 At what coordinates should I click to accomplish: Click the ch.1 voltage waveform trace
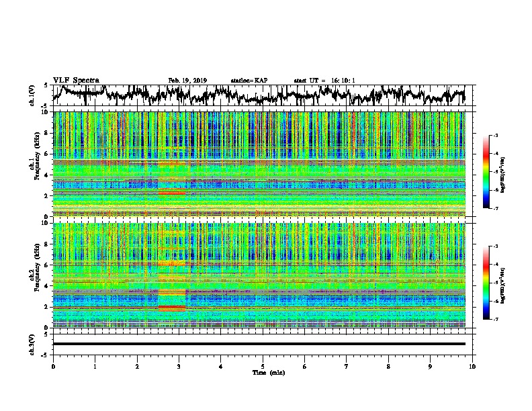coord(259,95)
